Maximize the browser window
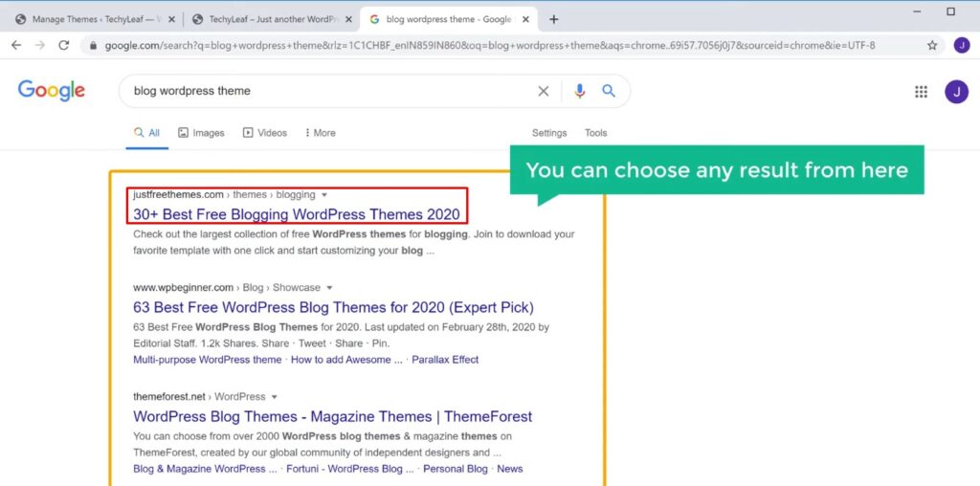 point(950,11)
